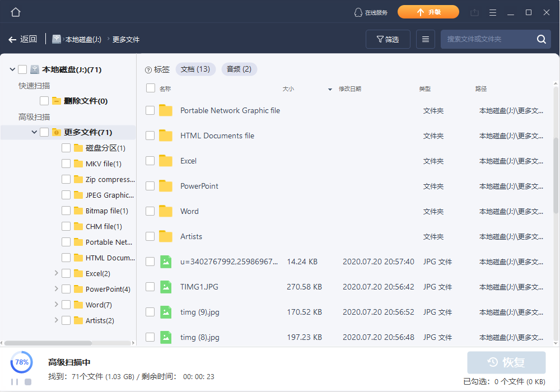Open the menu icon beside minimize button
Screen dimensions: 560x392
tap(492, 12)
